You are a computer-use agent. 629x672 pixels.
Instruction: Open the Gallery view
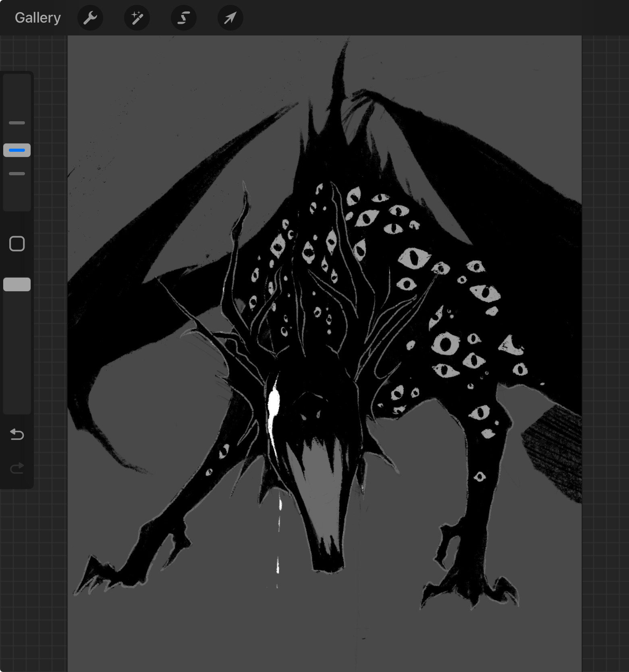pyautogui.click(x=38, y=18)
